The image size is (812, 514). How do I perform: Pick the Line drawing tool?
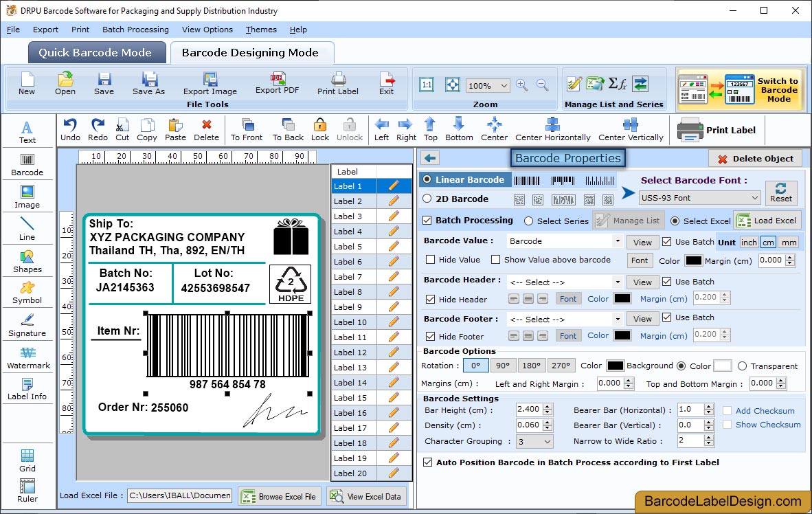27,229
